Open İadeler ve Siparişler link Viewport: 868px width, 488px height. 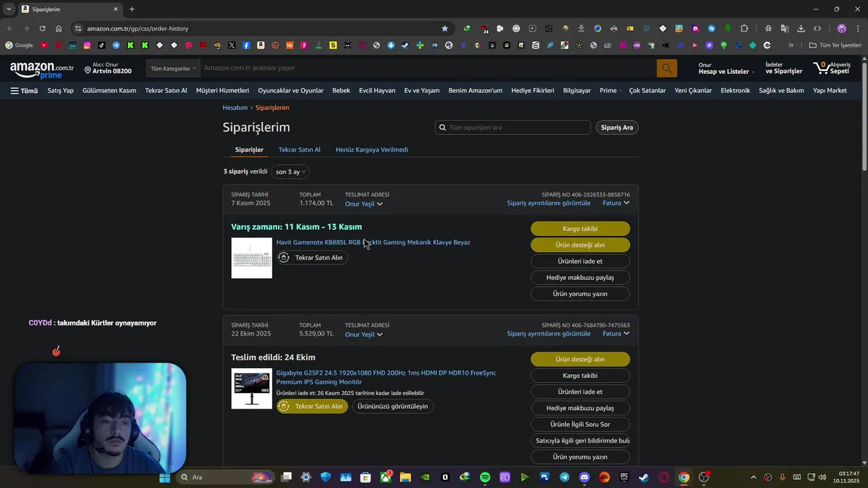783,68
